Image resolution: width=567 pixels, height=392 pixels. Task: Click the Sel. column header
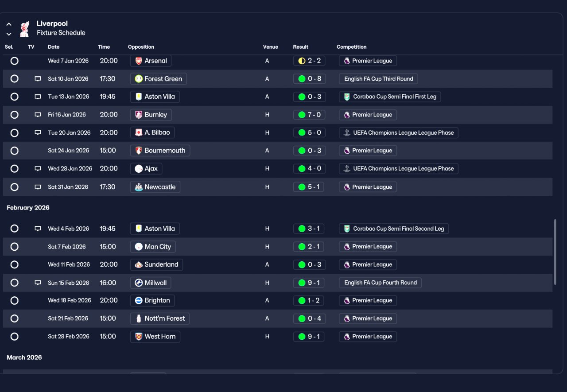(9, 47)
